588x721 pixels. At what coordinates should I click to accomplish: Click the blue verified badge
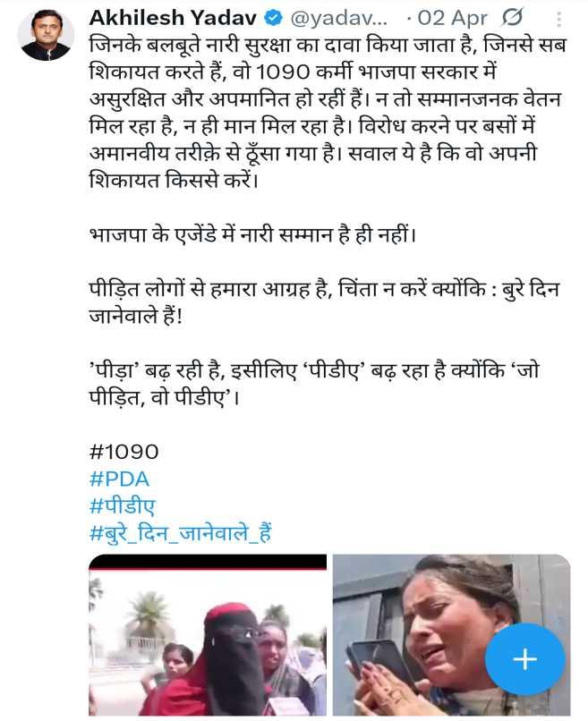pos(274,19)
